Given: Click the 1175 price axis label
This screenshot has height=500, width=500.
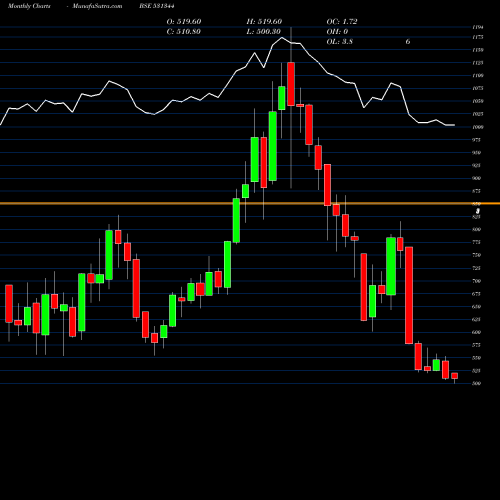Looking at the screenshot, I should (478, 37).
